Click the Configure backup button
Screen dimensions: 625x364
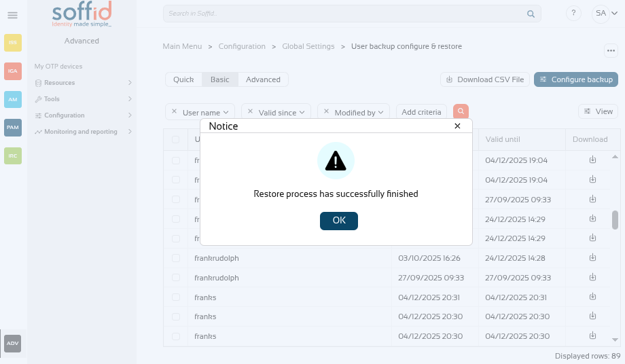click(575, 79)
